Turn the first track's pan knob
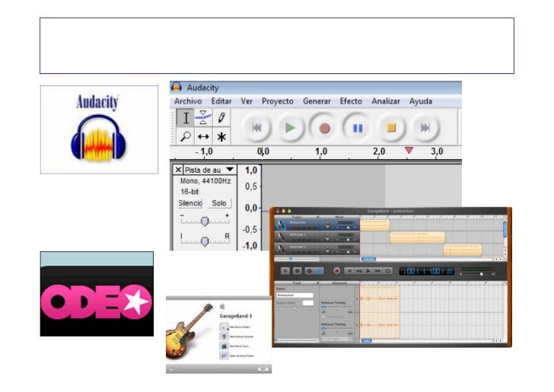The height and width of the screenshot is (392, 554). click(x=327, y=225)
